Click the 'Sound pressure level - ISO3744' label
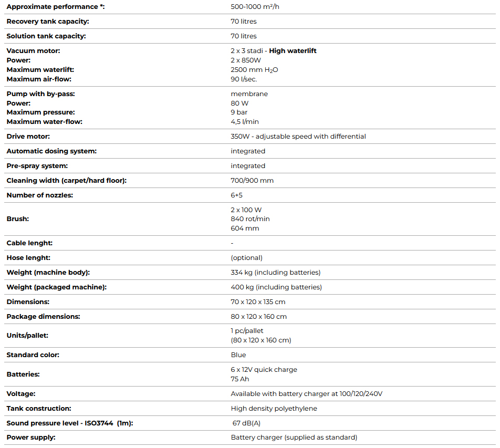This screenshot has width=500, height=448. coord(69,423)
